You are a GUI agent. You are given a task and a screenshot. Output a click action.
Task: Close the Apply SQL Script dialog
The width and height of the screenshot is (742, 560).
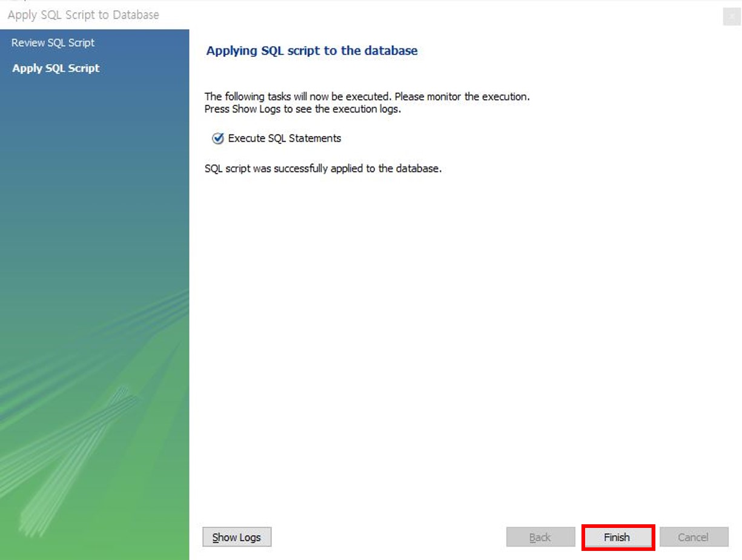pyautogui.click(x=732, y=17)
